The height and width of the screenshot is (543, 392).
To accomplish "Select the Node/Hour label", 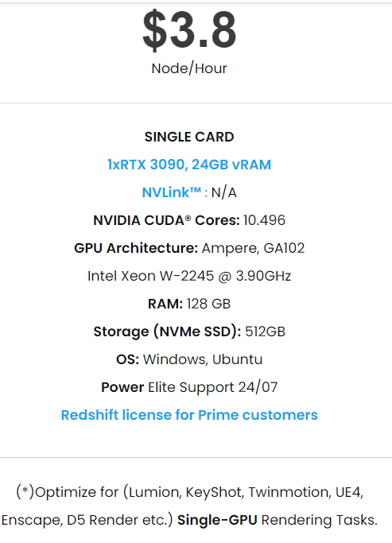I will click(189, 68).
